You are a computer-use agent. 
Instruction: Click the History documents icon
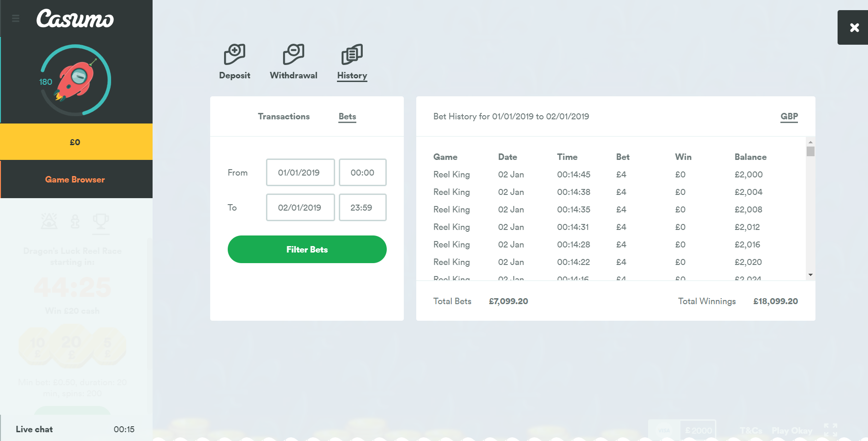pyautogui.click(x=352, y=54)
